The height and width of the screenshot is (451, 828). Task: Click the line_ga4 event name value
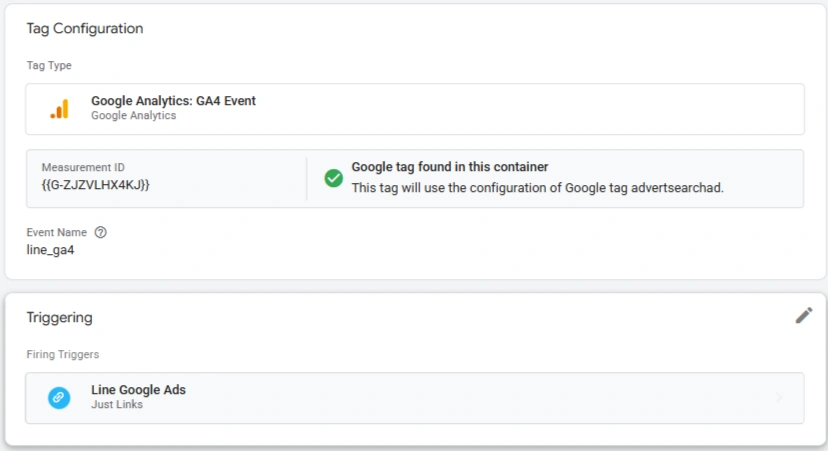click(50, 250)
